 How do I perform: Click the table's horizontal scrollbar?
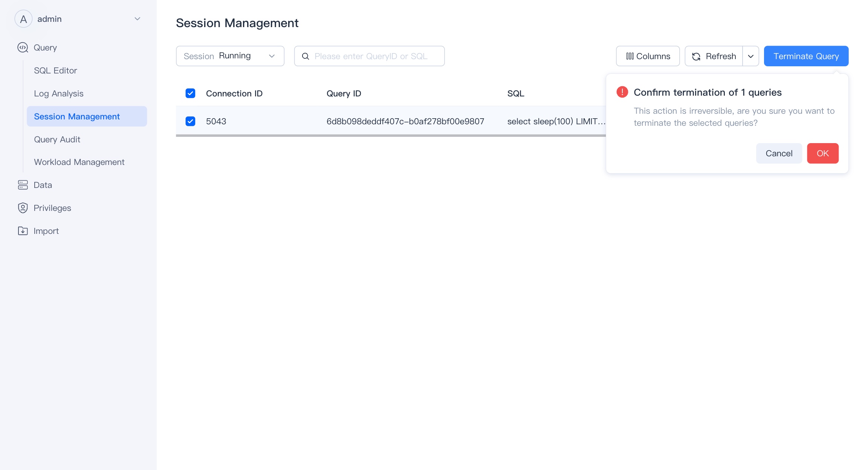coord(390,136)
